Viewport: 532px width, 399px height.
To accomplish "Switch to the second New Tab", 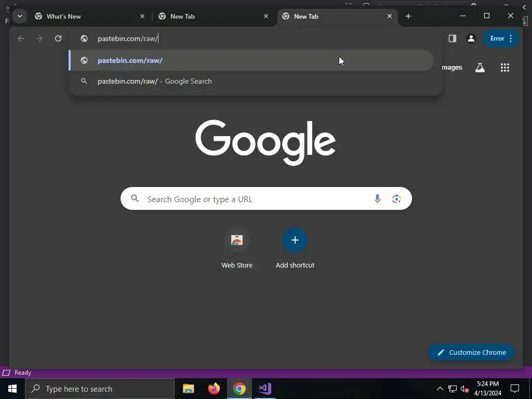I will (214, 16).
